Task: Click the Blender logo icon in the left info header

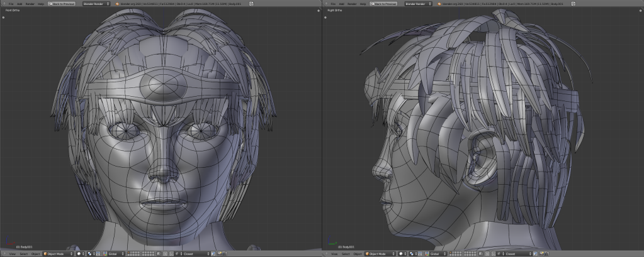Action: tap(118, 4)
